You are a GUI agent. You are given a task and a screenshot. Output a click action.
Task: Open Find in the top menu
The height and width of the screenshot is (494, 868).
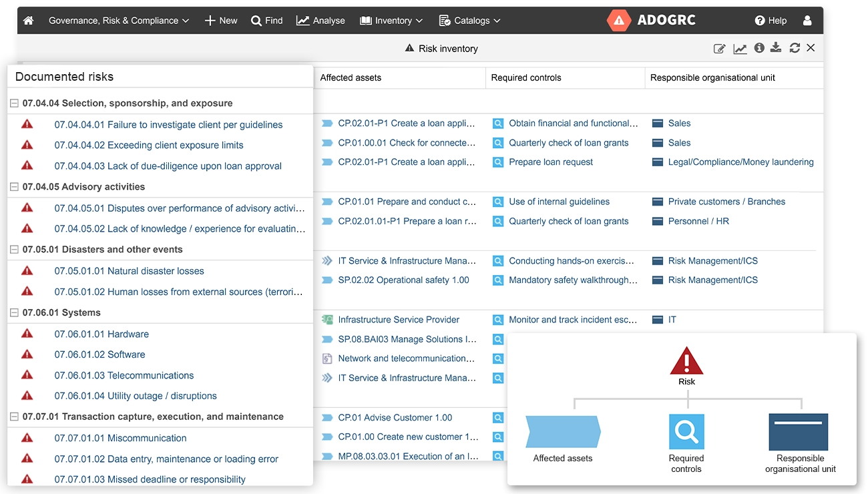click(x=267, y=21)
